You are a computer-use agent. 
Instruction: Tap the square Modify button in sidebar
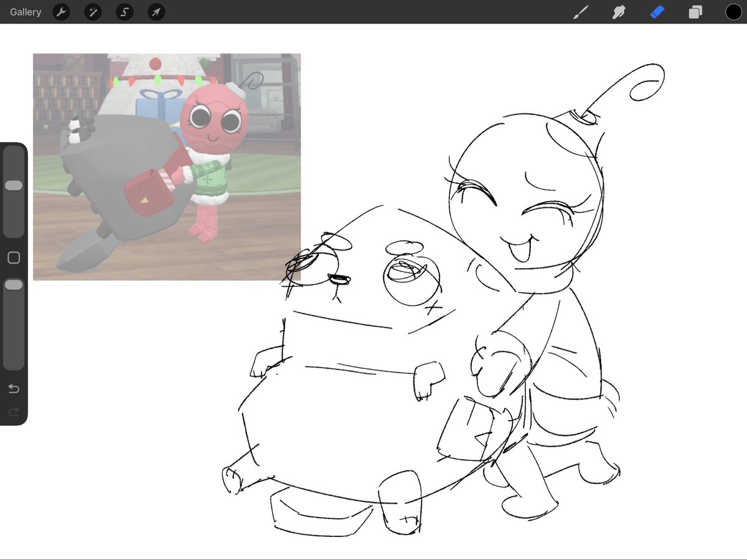point(14,258)
